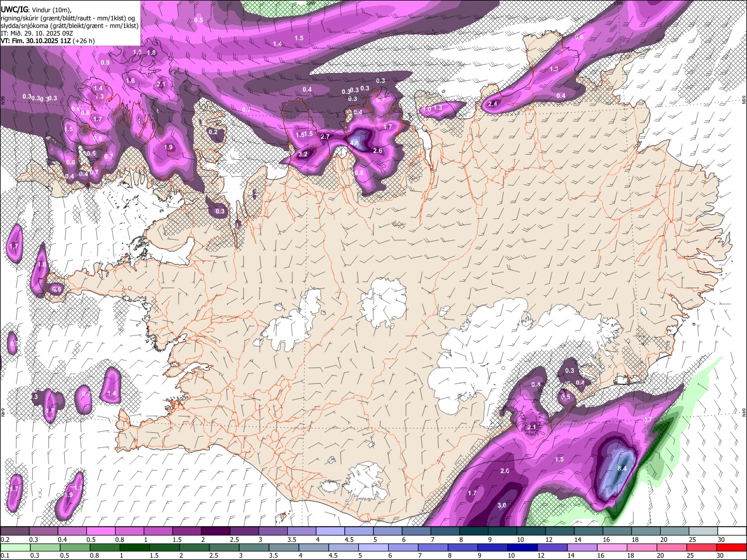Screen dimensions: 747x560
Task: Select light blue top-row swatch starting at 4
Action: pos(330,531)
